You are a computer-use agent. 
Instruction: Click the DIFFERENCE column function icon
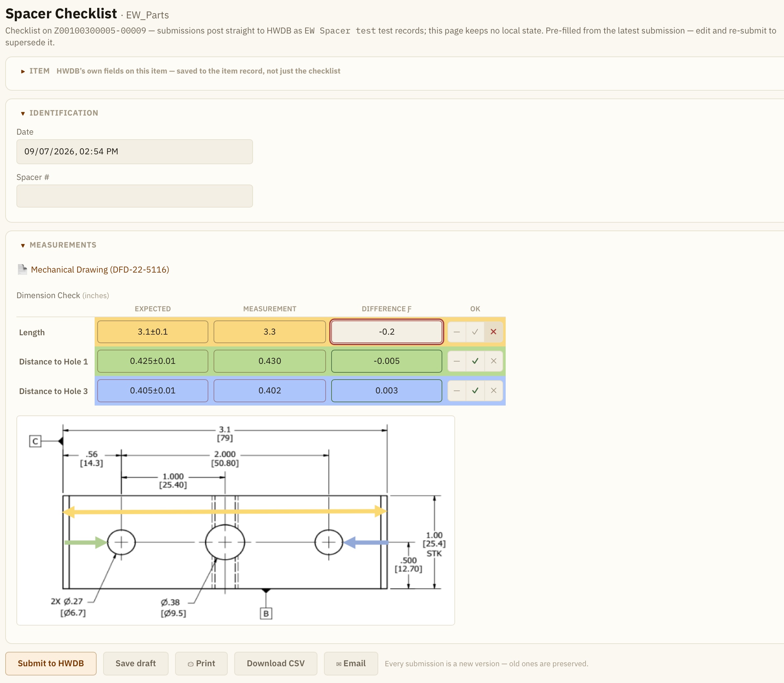tap(409, 309)
